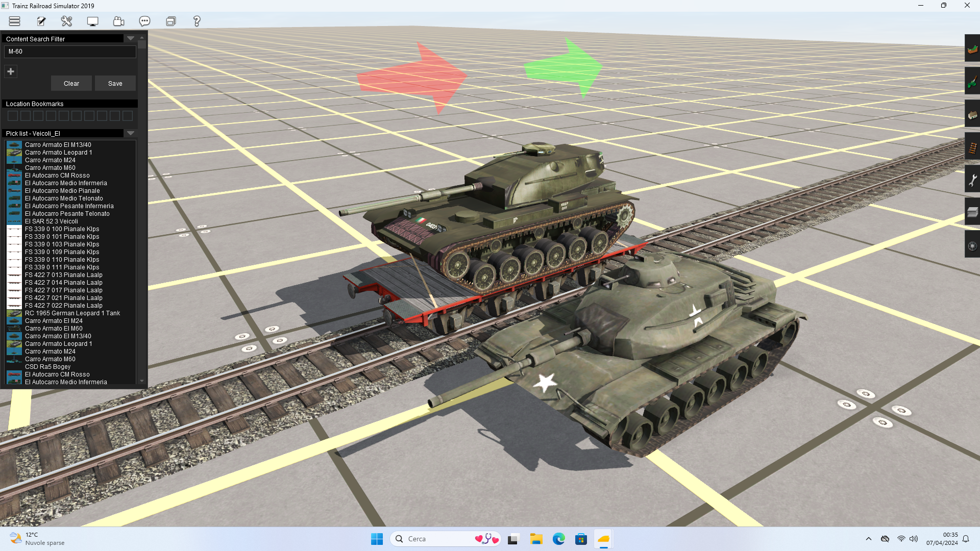Click the monitor display icon
Viewport: 980px width, 551px height.
(92, 21)
